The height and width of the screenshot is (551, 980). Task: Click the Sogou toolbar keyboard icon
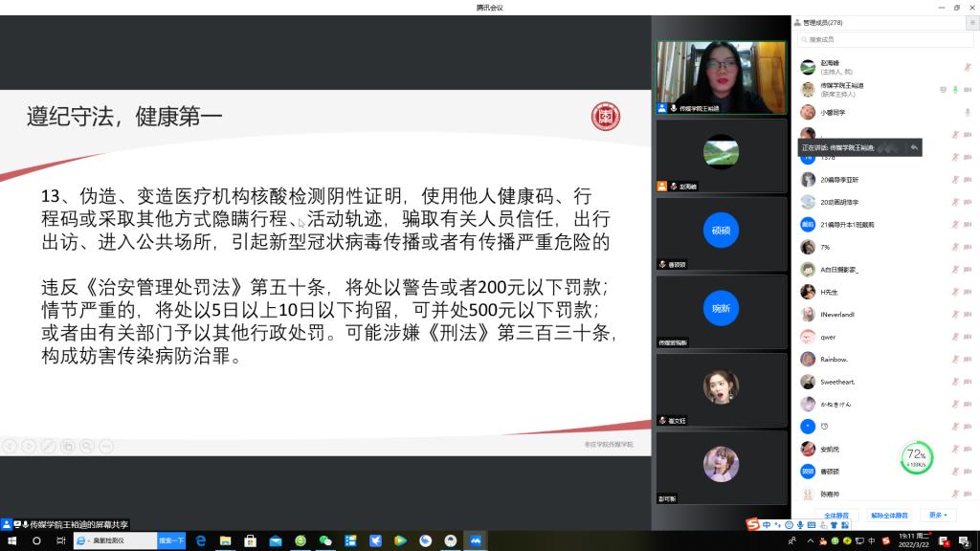click(x=812, y=525)
